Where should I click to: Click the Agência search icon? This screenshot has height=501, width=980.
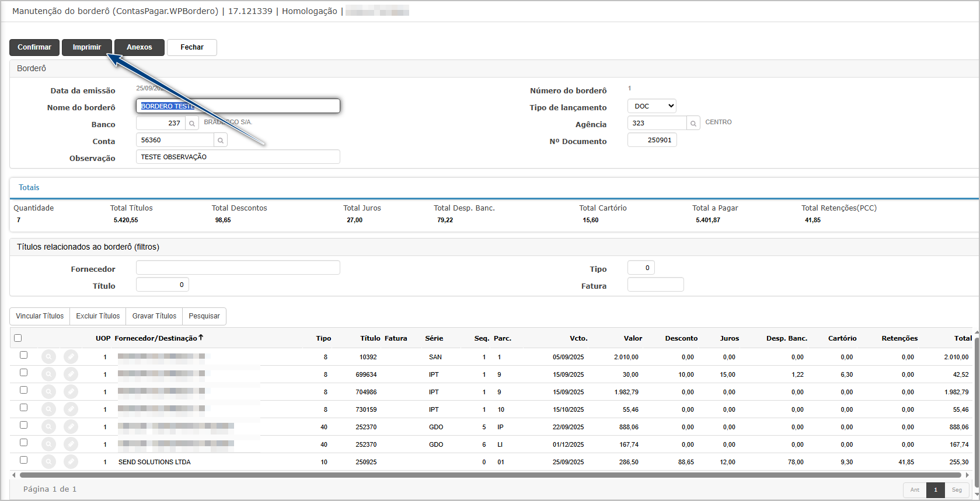coord(693,124)
